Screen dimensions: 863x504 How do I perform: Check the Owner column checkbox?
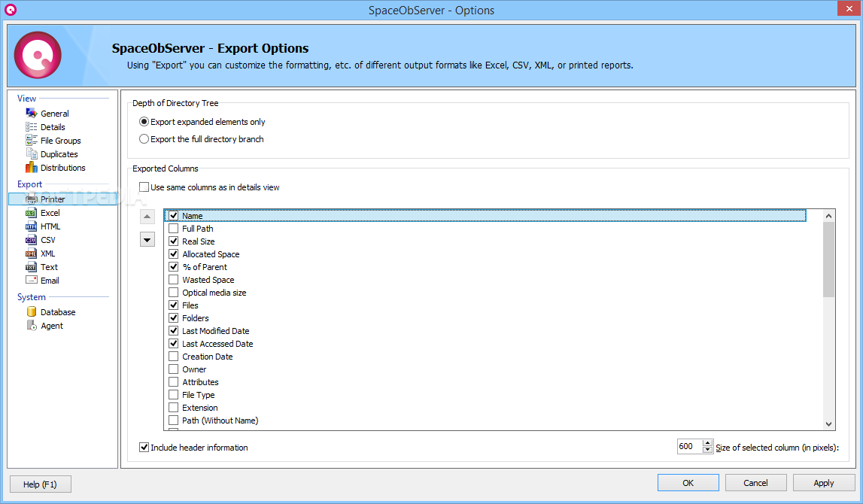click(173, 369)
